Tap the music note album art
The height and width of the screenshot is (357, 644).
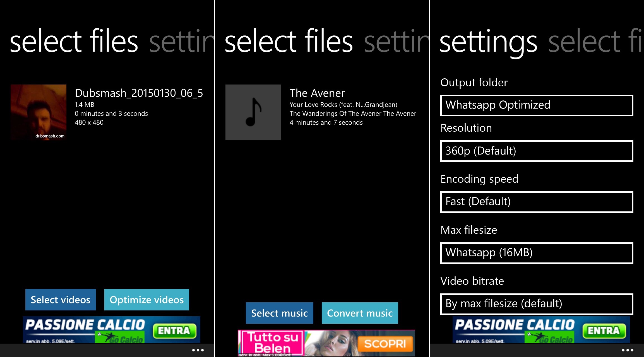pos(253,112)
